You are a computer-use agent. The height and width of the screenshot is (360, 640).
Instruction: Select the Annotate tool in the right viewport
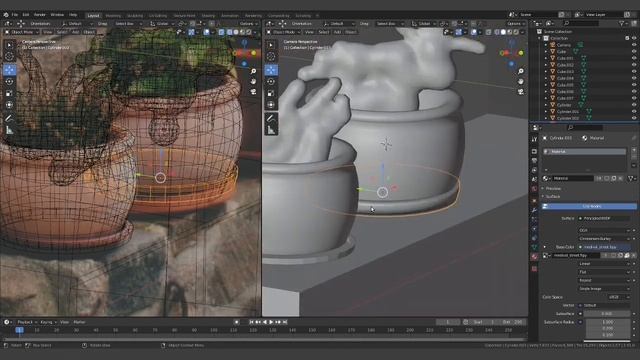pos(271,118)
